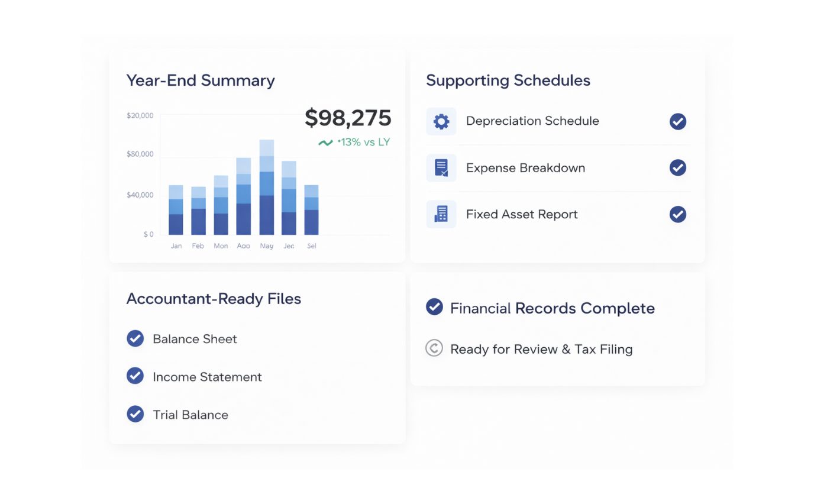Toggle the checkmark right of Depreciation Schedule
This screenshot has height=504, width=814.
677,121
